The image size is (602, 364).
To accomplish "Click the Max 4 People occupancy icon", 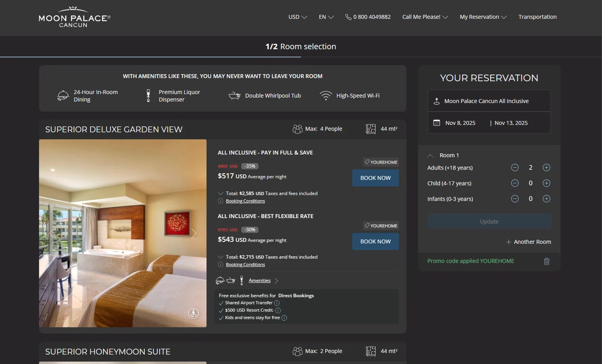I will 297,129.
